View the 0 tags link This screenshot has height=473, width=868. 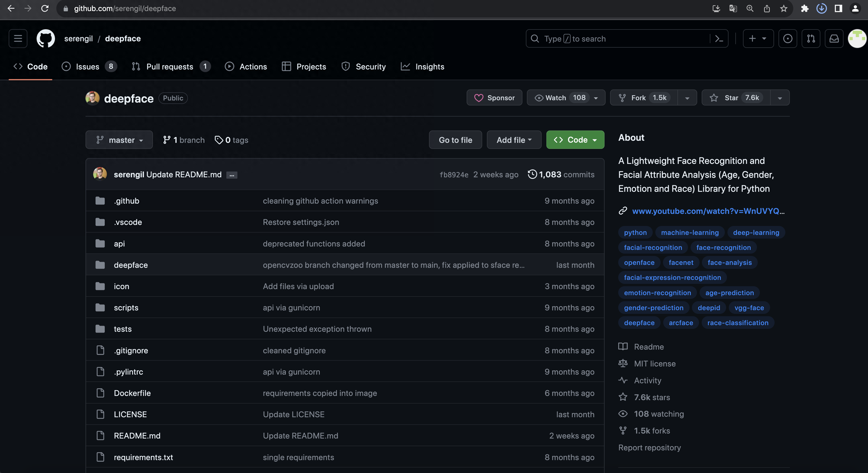pos(232,140)
